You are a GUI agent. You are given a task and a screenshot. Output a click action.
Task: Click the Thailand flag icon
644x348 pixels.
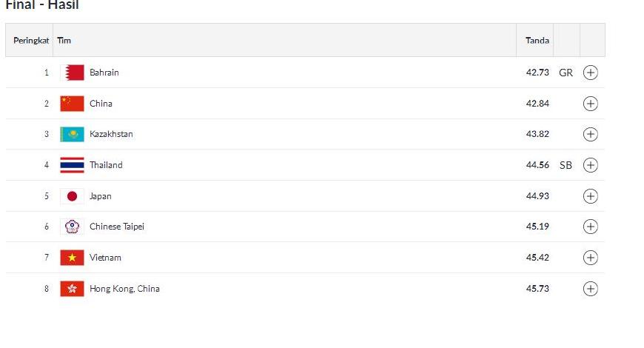72,165
